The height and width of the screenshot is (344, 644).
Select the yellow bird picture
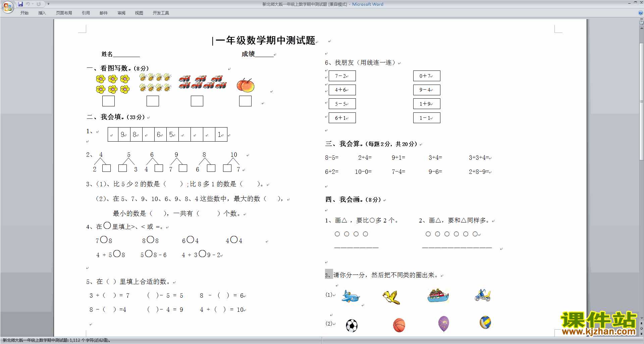pyautogui.click(x=391, y=297)
